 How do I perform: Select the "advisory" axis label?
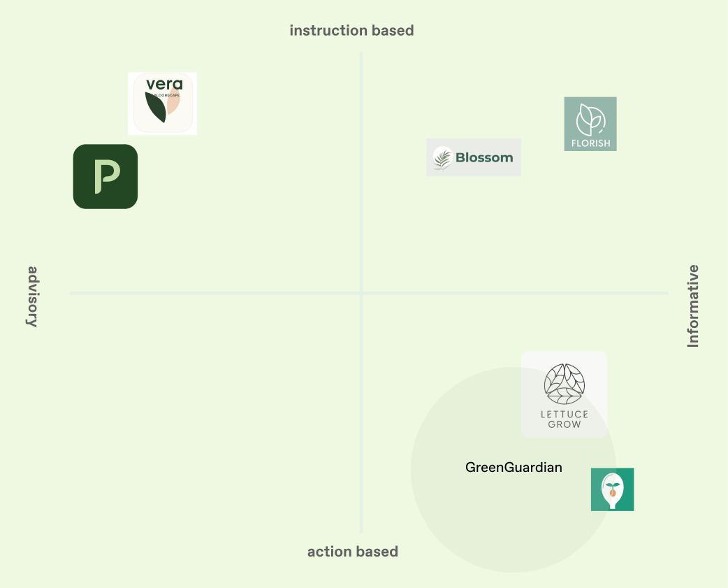coord(31,296)
